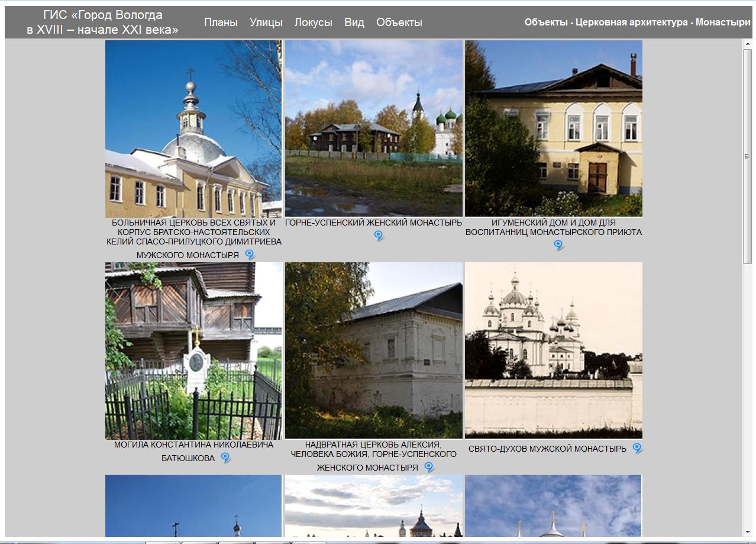756x544 pixels.
Task: Open map pin next to Спасо-Прилуцкого монастыря caption
Action: 250,255
